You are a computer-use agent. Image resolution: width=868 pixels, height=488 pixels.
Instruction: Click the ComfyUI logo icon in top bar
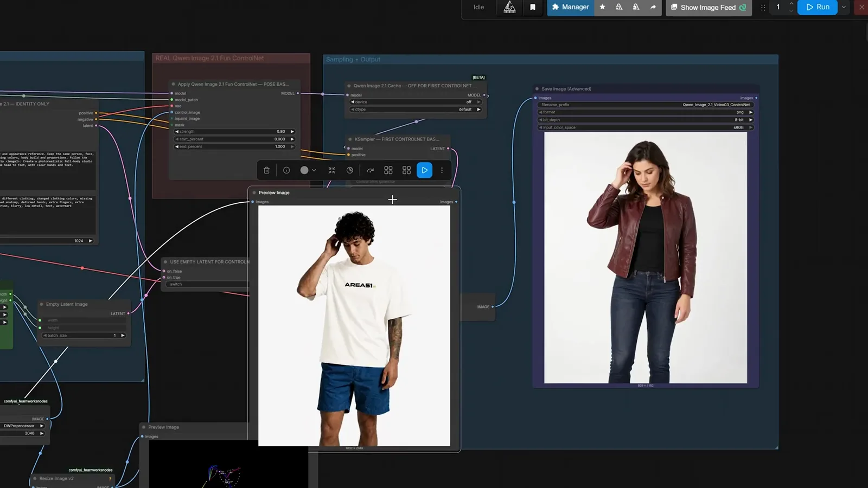pos(509,7)
